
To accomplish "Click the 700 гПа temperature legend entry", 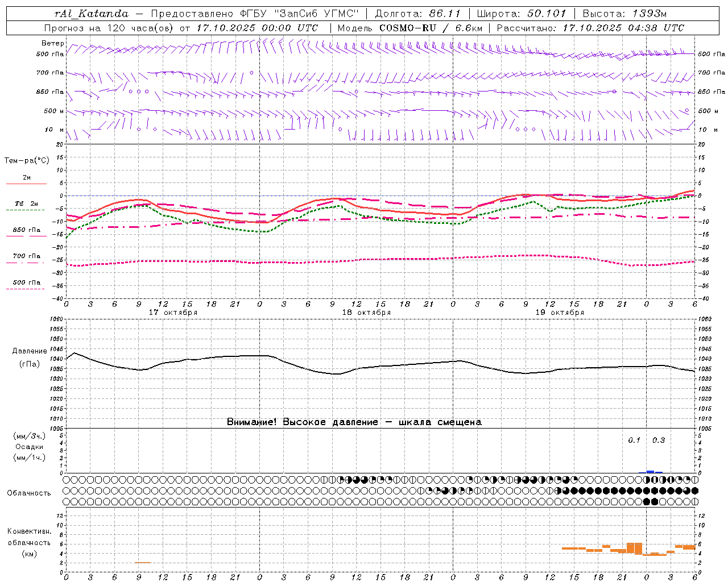I will click(x=27, y=256).
